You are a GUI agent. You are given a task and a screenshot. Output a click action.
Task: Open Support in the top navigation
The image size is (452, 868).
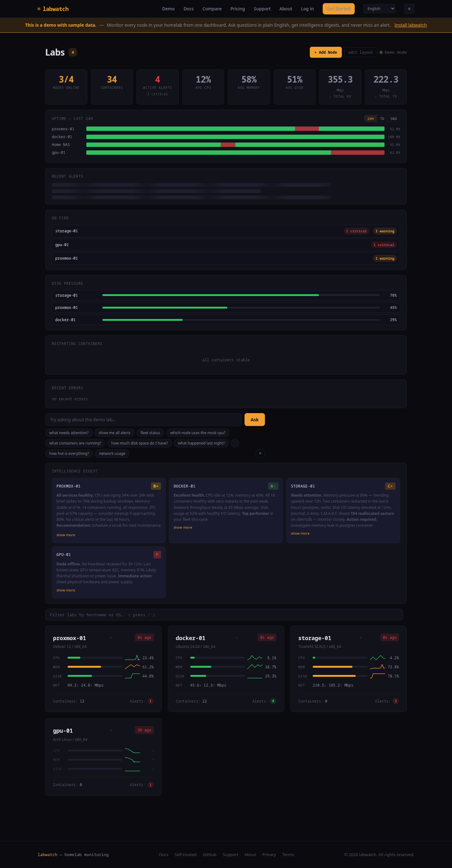(262, 9)
